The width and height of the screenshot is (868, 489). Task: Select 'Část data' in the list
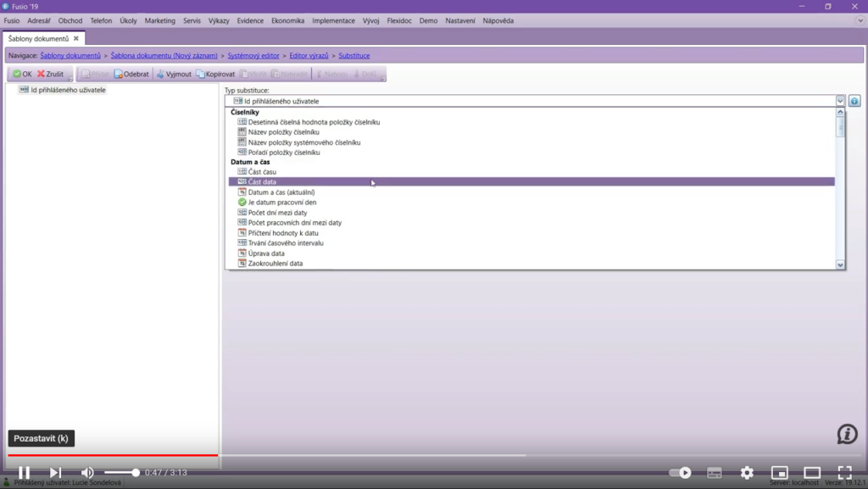[262, 182]
